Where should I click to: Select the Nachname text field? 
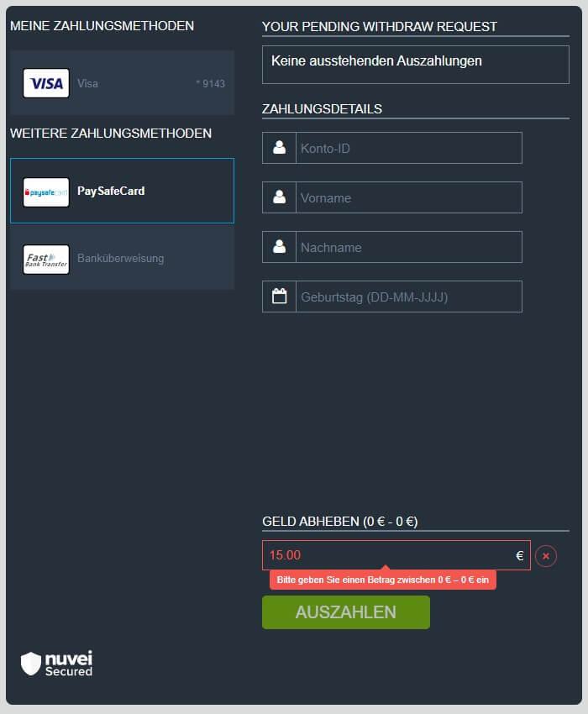[x=408, y=247]
